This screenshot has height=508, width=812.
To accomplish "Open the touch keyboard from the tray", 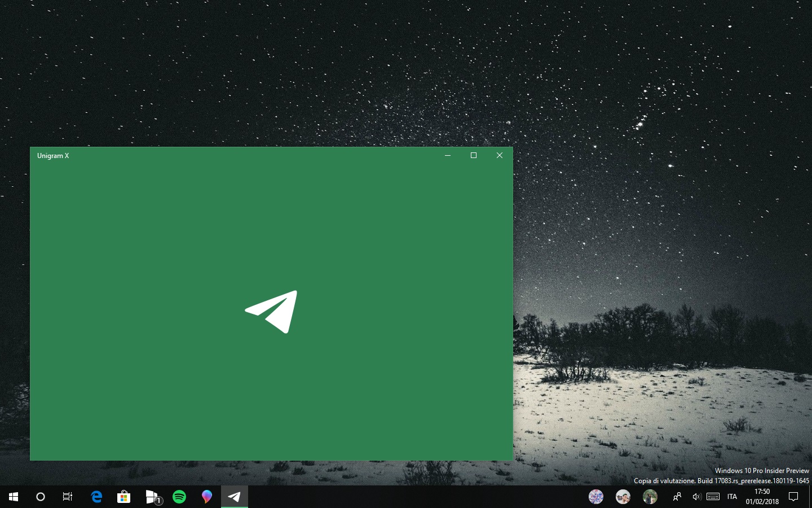I will coord(713,497).
